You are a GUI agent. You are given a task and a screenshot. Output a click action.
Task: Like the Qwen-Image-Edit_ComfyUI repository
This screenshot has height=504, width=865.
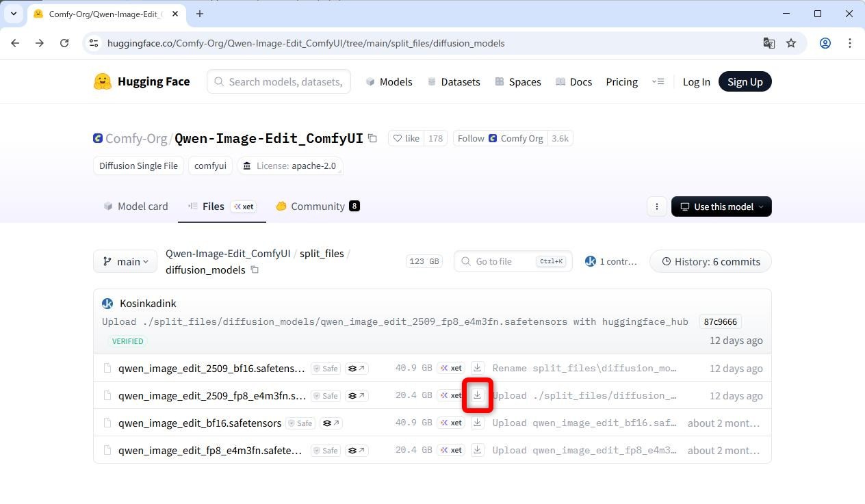pos(406,138)
